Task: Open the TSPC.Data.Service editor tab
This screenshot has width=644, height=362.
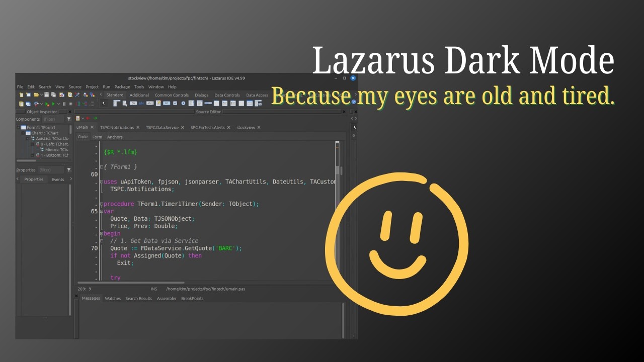Action: (x=162, y=128)
